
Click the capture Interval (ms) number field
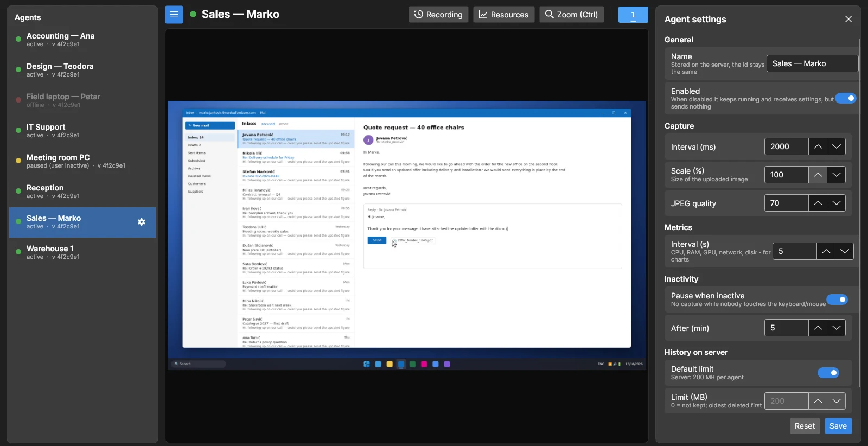pyautogui.click(x=787, y=146)
